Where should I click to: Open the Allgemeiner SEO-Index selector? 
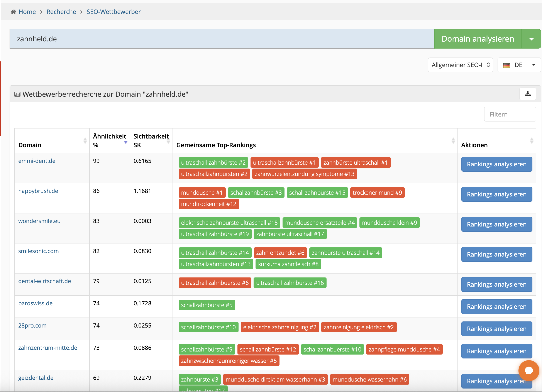pos(460,65)
